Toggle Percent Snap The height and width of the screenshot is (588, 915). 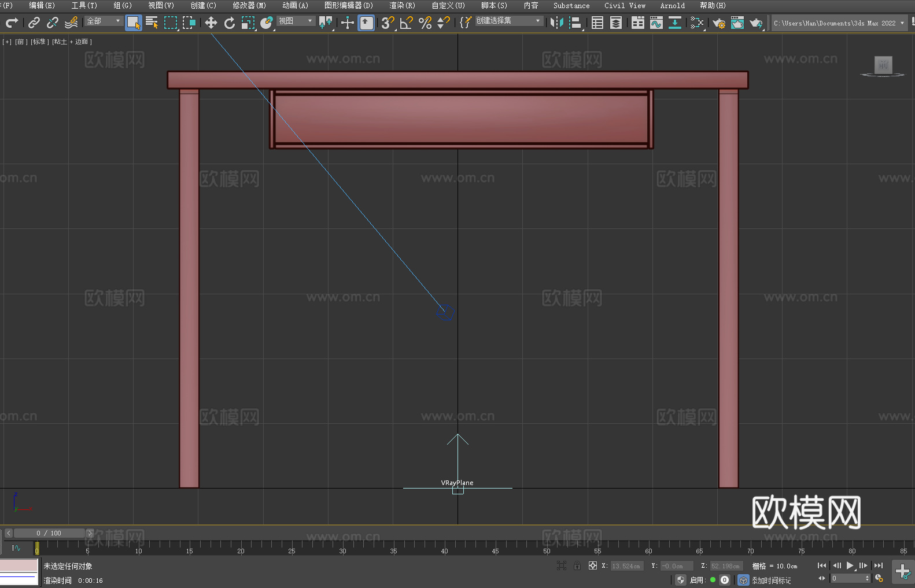tap(425, 23)
